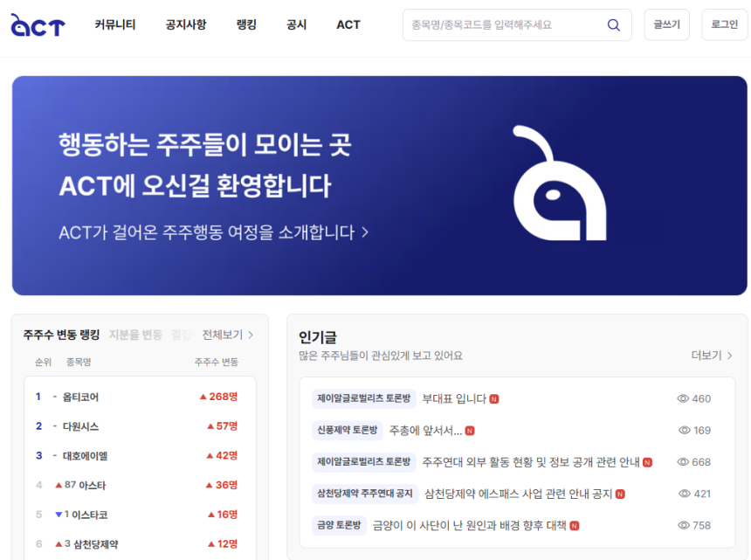Image resolution: width=751 pixels, height=560 pixels.
Task: Click the 42명 shareholder change value
Action: [x=226, y=455]
